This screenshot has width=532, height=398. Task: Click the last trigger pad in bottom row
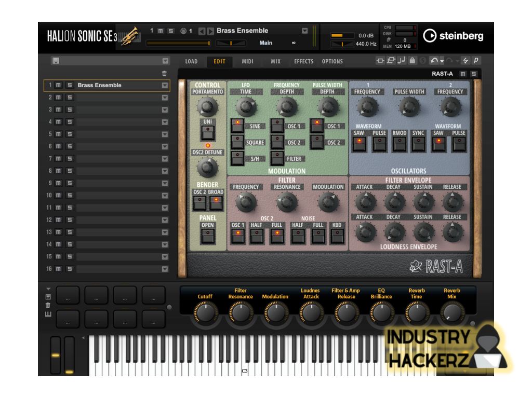point(153,319)
